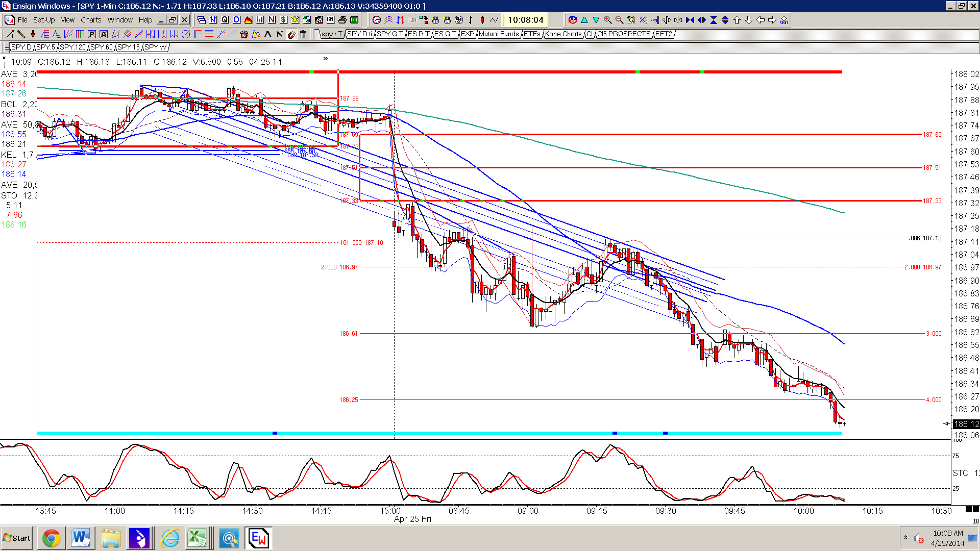Screen dimensions: 980x551
Task: Toggle the L padlock icon
Action: point(447,20)
